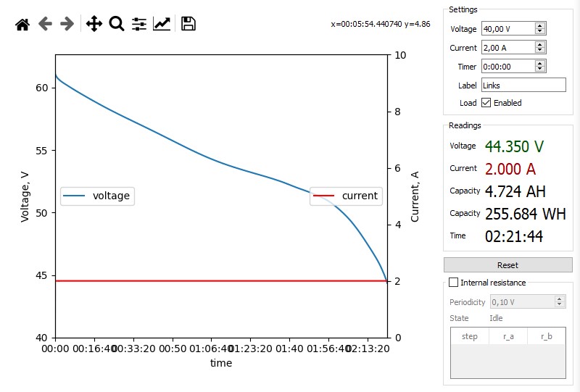This screenshot has width=580, height=392.
Task: Select the Zoom to rectangle tool
Action: [117, 24]
